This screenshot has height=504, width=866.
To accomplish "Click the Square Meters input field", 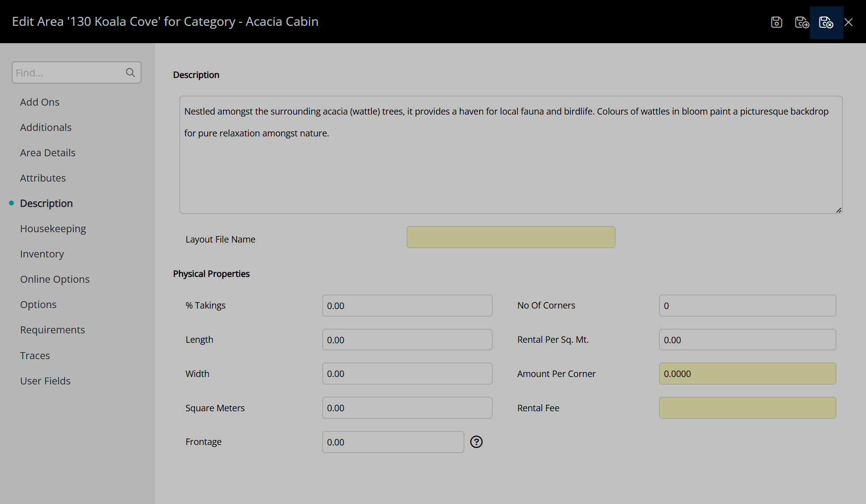I will tap(407, 408).
